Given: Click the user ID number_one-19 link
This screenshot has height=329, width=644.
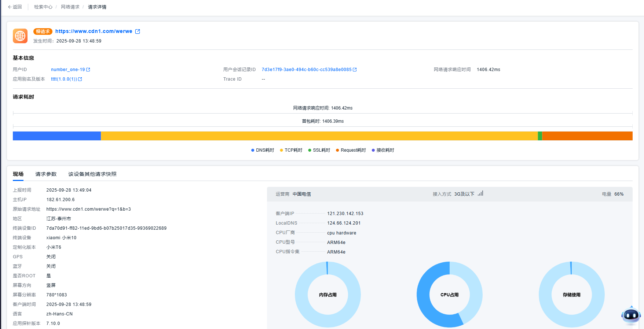Looking at the screenshot, I should [x=68, y=70].
